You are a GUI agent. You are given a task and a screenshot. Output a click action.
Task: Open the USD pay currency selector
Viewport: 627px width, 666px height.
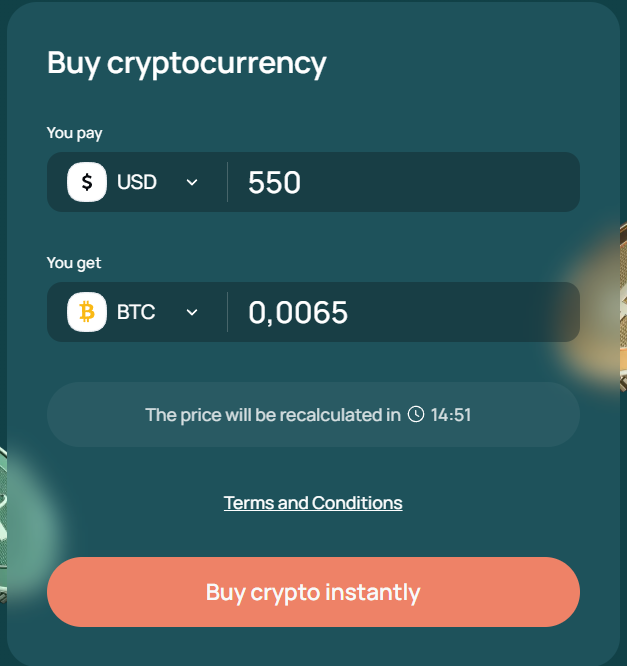(135, 182)
